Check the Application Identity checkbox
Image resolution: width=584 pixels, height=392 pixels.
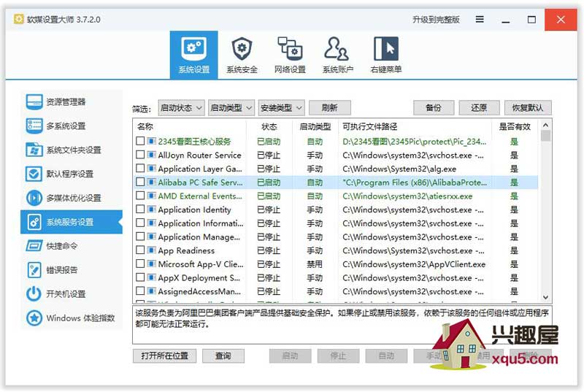click(x=140, y=210)
